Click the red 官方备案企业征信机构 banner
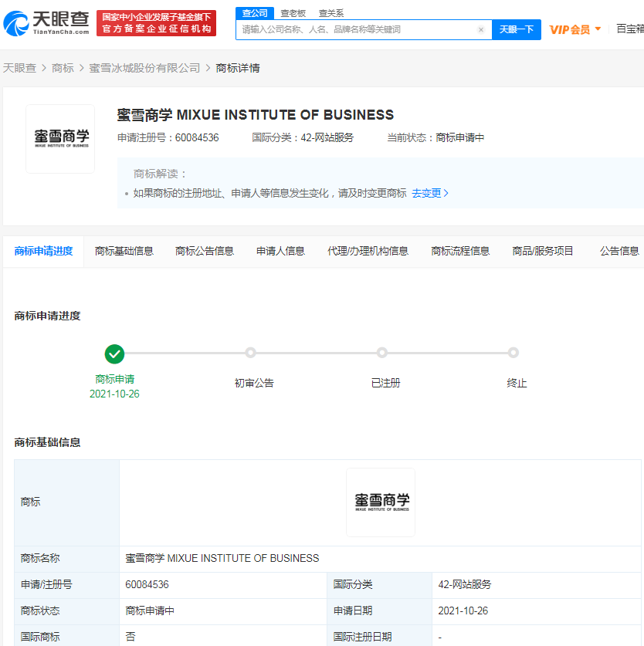 point(156,23)
